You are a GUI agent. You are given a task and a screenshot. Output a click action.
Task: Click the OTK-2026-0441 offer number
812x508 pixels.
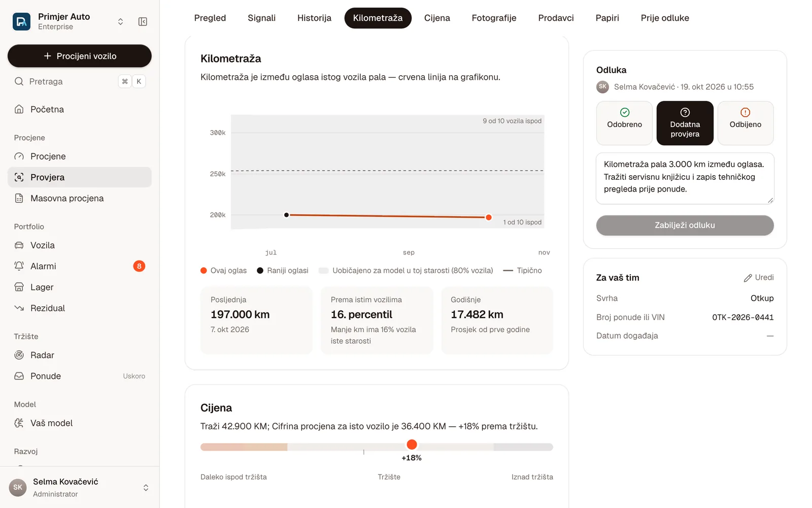pos(742,317)
